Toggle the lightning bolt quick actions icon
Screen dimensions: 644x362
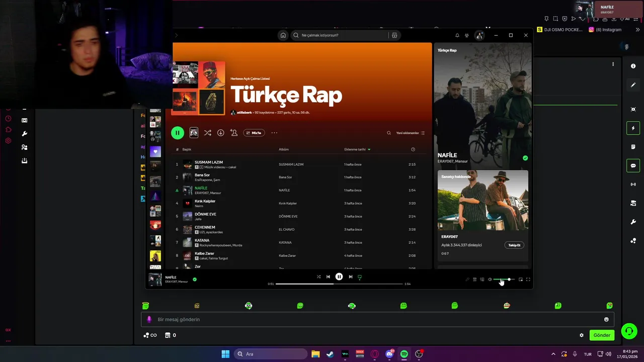(x=633, y=128)
